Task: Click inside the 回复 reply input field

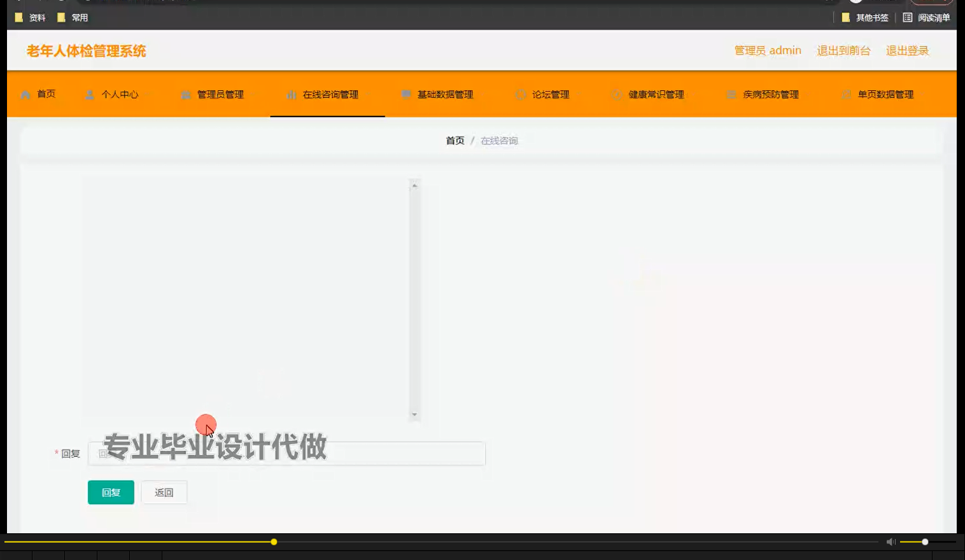Action: pos(286,453)
